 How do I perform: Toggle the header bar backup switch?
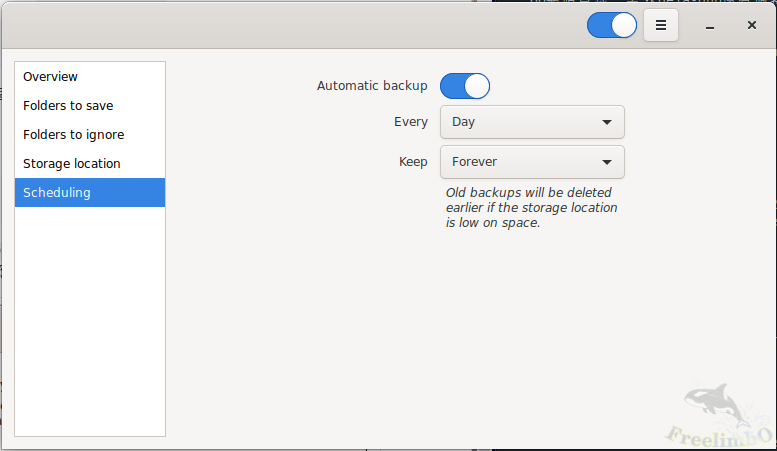612,25
